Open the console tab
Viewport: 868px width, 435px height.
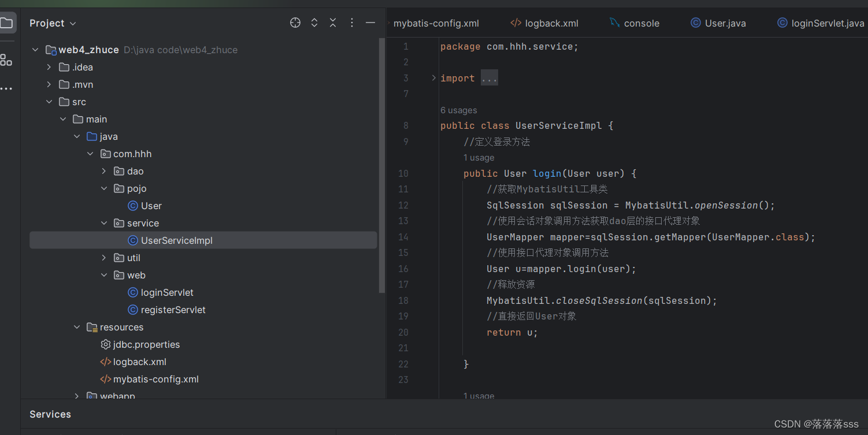pyautogui.click(x=641, y=23)
